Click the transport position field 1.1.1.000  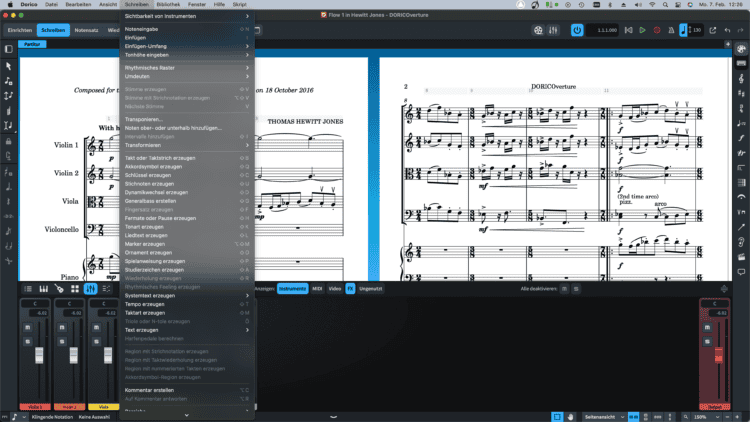click(603, 30)
